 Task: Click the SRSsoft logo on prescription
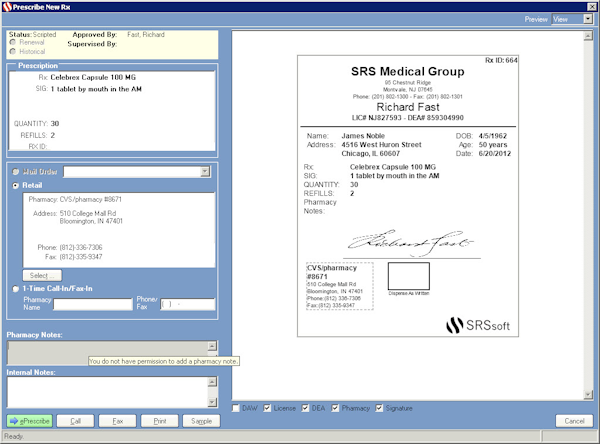(478, 325)
